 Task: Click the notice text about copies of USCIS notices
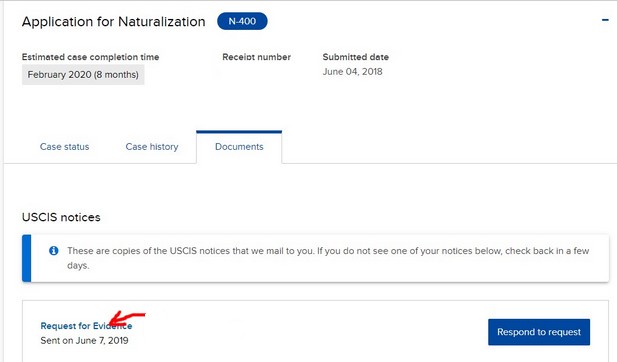pos(328,258)
